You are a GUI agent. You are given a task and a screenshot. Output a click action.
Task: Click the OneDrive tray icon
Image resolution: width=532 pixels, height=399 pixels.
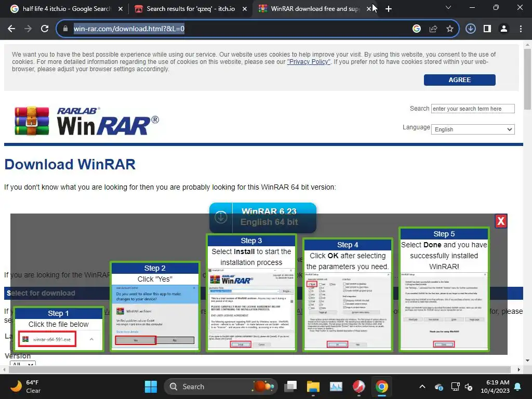click(x=438, y=387)
